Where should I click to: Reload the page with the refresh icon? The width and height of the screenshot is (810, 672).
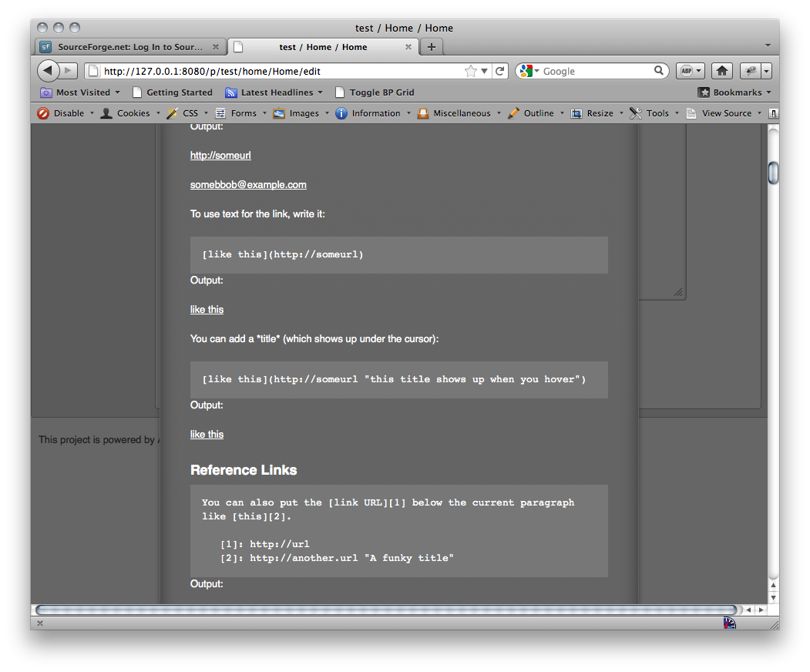pyautogui.click(x=500, y=71)
